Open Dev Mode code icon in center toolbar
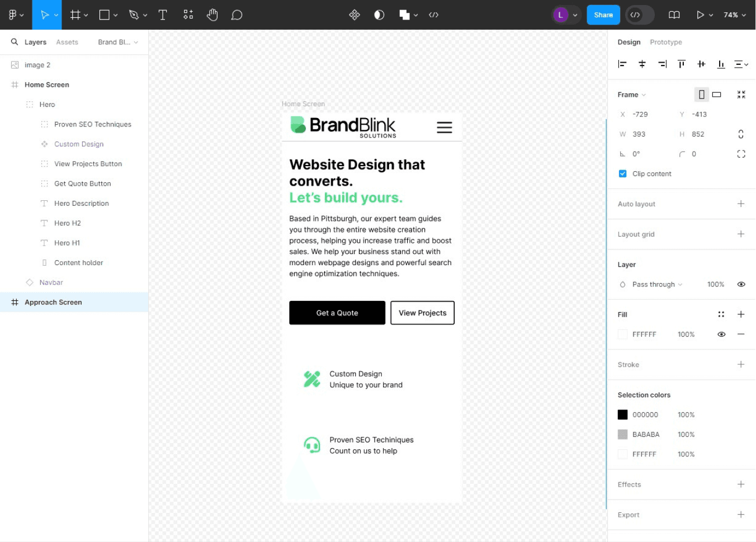The width and height of the screenshot is (756, 542). [434, 15]
